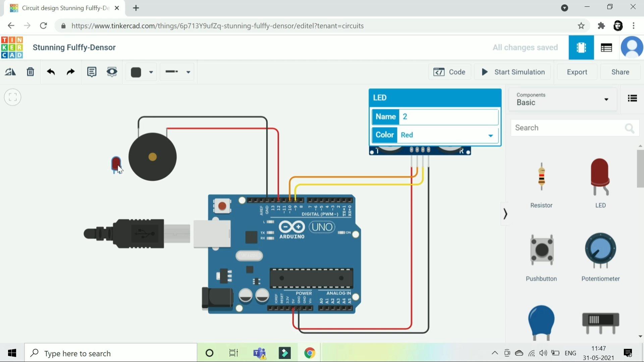Click the redo arrow icon
Screen dimensions: 644x362
tap(70, 72)
